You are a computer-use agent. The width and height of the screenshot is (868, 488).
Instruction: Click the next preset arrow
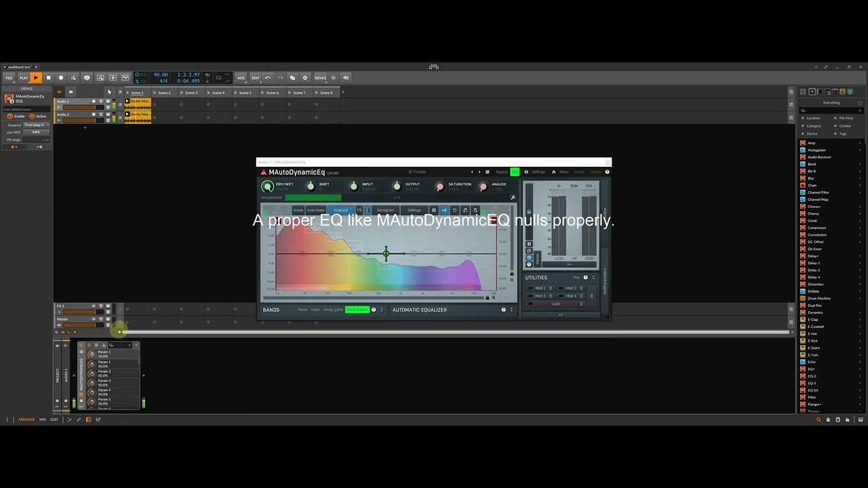pyautogui.click(x=479, y=172)
